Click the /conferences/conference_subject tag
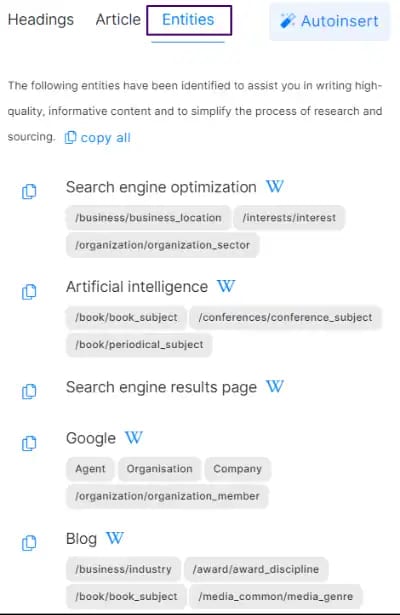This screenshot has width=400, height=615. 285,317
